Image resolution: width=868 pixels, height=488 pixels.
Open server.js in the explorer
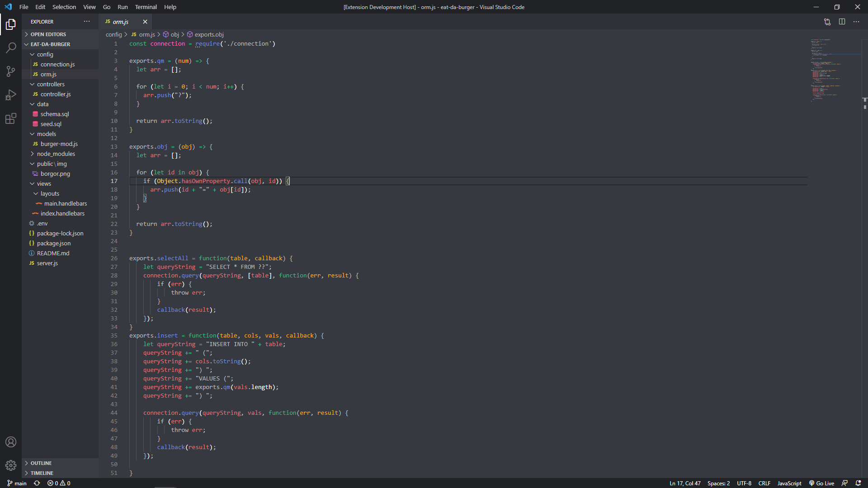[x=47, y=263]
